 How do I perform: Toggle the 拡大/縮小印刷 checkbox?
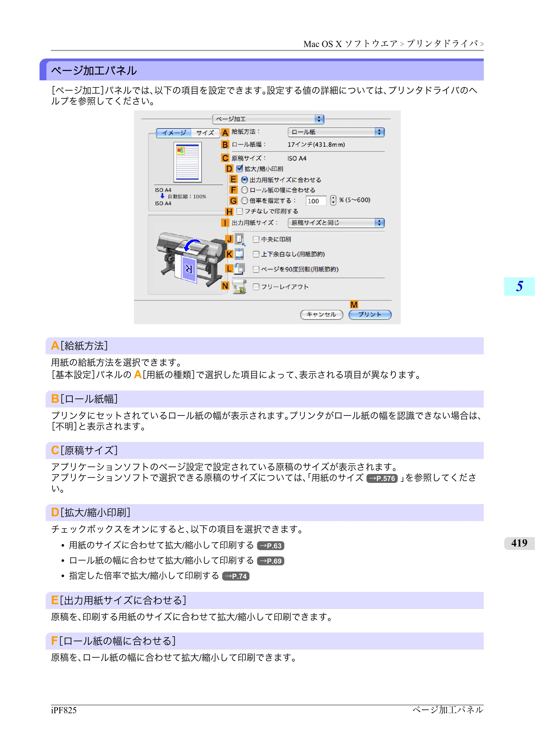coord(240,169)
